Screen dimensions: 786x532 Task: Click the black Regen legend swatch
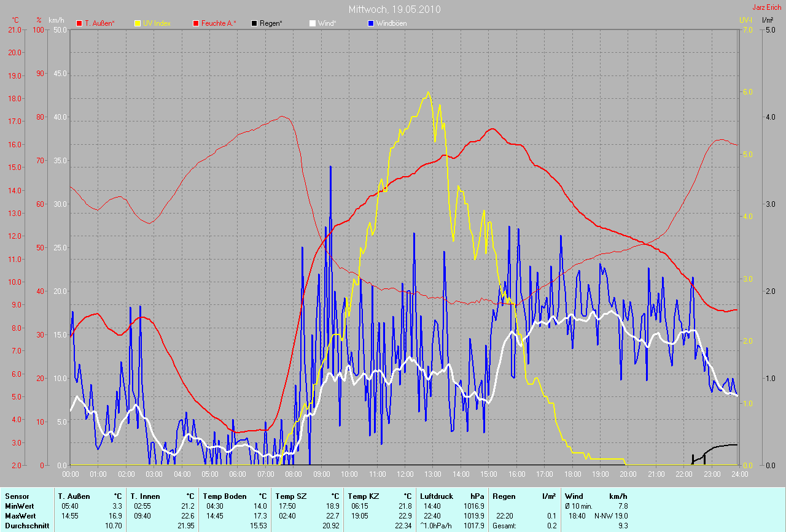[254, 23]
